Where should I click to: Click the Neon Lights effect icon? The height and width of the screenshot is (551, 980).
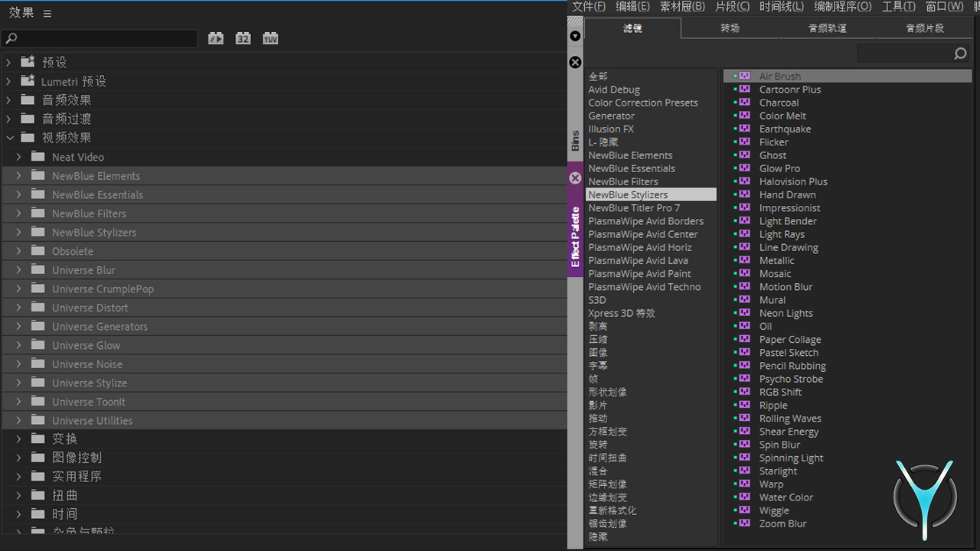[x=744, y=312]
